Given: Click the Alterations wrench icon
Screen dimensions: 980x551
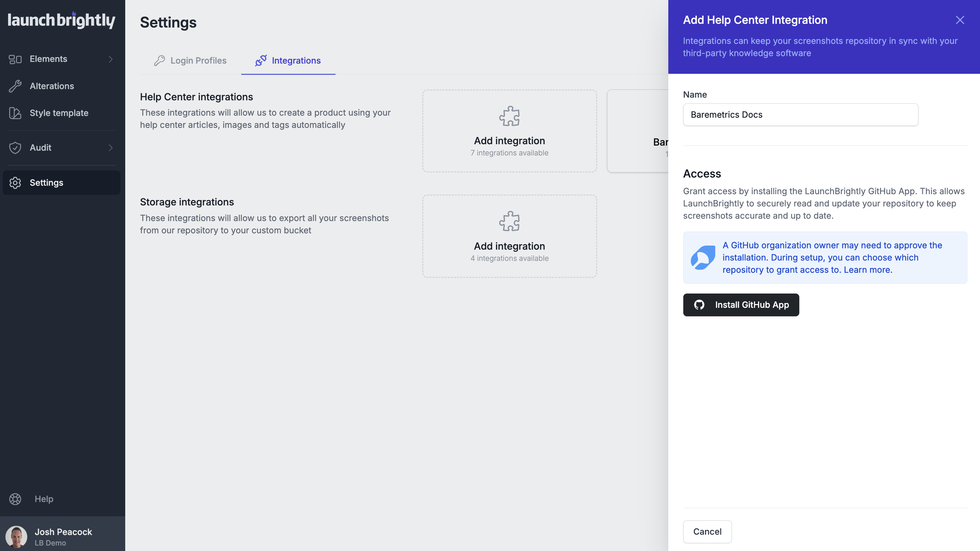Looking at the screenshot, I should 15,86.
